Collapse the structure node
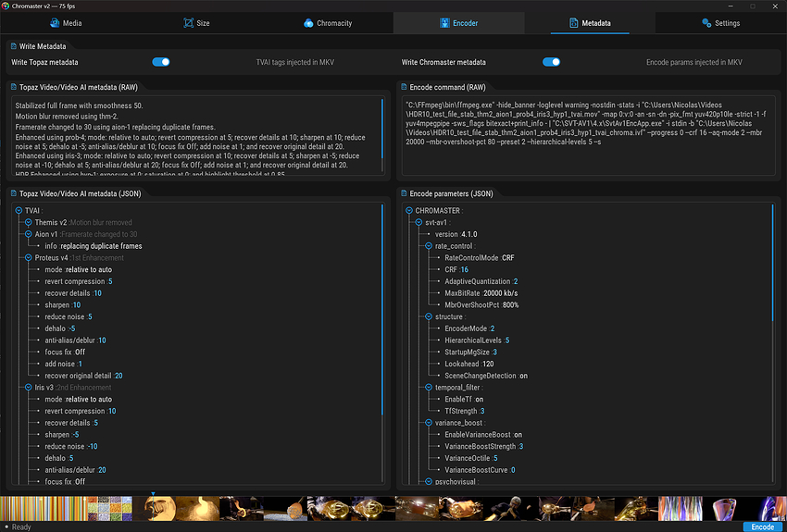This screenshot has height=532, width=787. [x=429, y=317]
